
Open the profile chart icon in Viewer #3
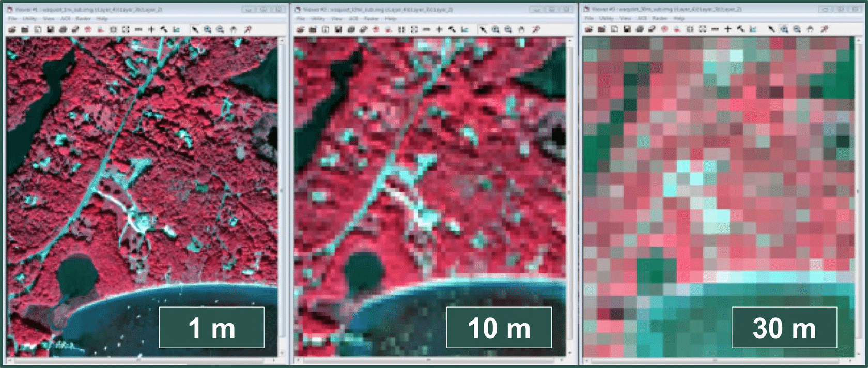coord(753,29)
